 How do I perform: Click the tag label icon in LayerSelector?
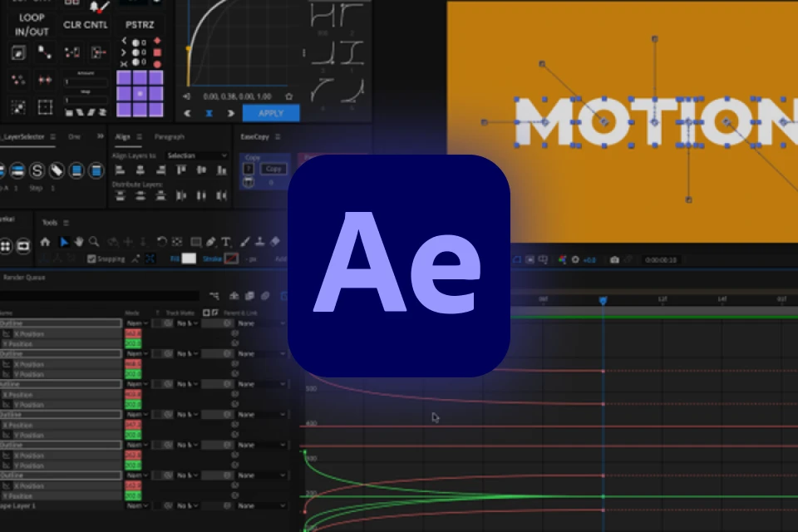click(x=57, y=170)
